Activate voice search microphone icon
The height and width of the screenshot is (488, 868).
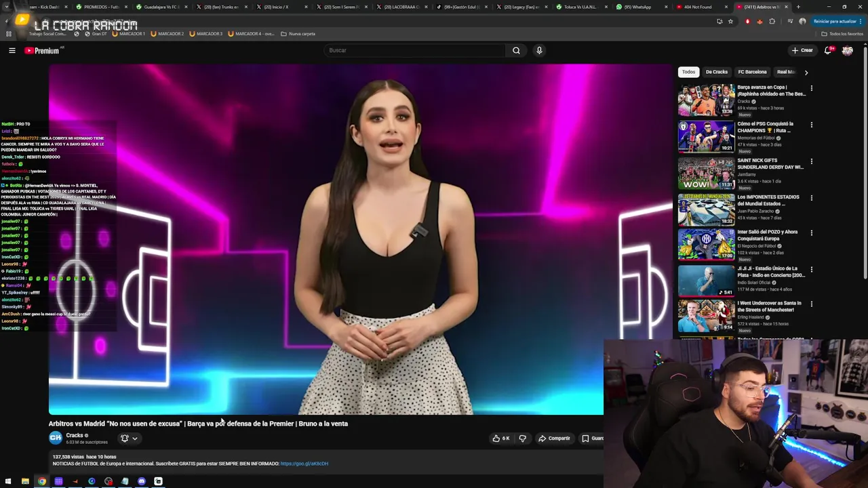[539, 50]
